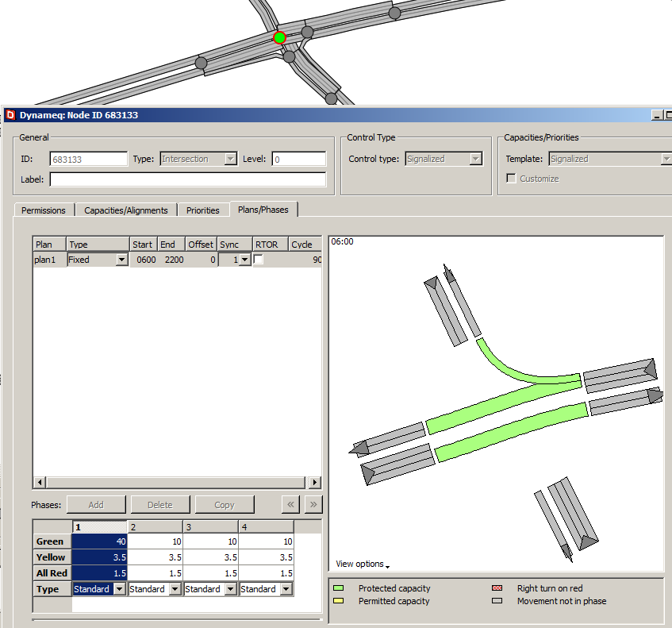Expand the View options menu
Image resolution: width=672 pixels, height=628 pixels.
[x=363, y=564]
